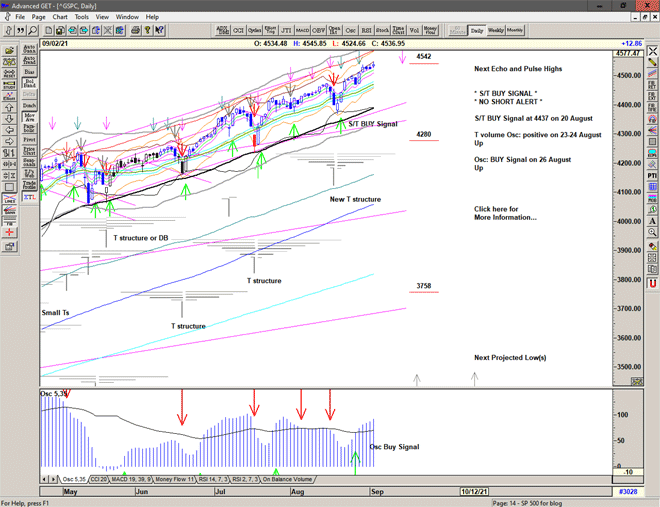Select the LINES drawing tool icon

(10, 200)
